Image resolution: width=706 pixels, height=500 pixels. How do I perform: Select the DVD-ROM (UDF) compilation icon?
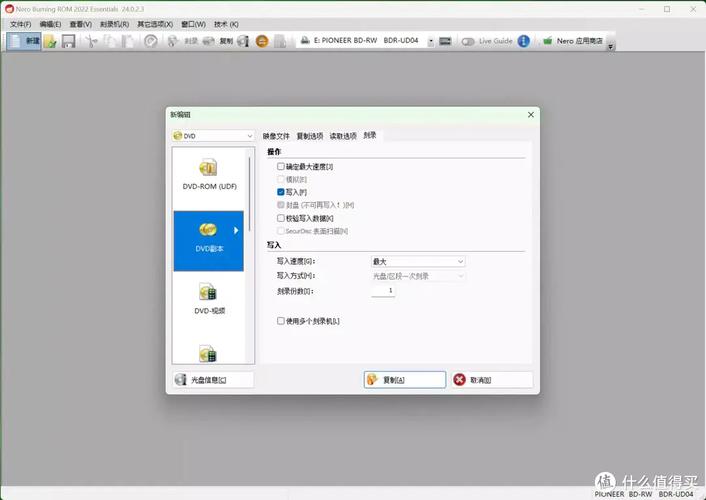[208, 168]
